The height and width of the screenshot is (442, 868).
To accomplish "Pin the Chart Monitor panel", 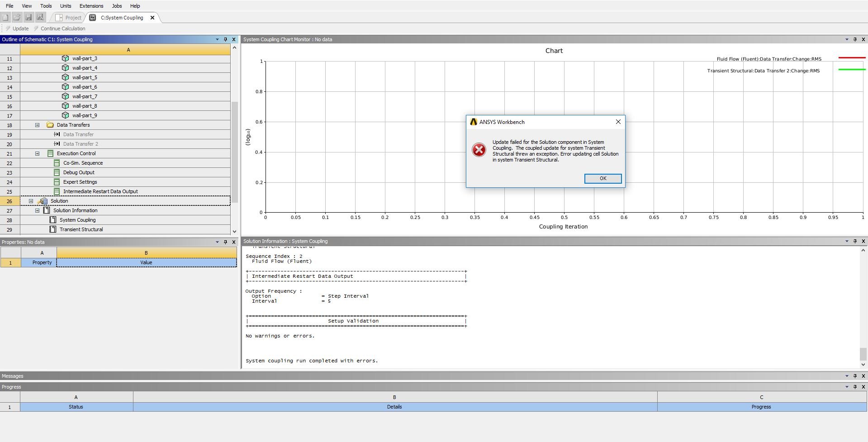I will click(x=855, y=39).
